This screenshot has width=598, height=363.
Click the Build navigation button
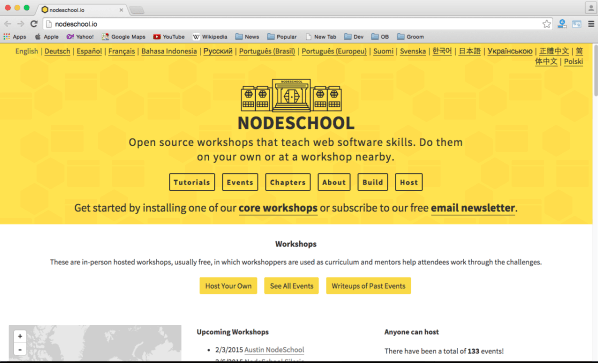373,182
